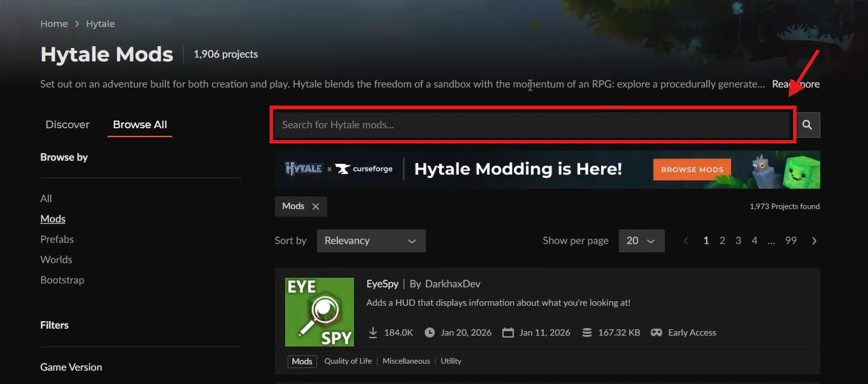The width and height of the screenshot is (868, 384).
Task: Click the Early Access gamepad icon
Action: pos(656,333)
